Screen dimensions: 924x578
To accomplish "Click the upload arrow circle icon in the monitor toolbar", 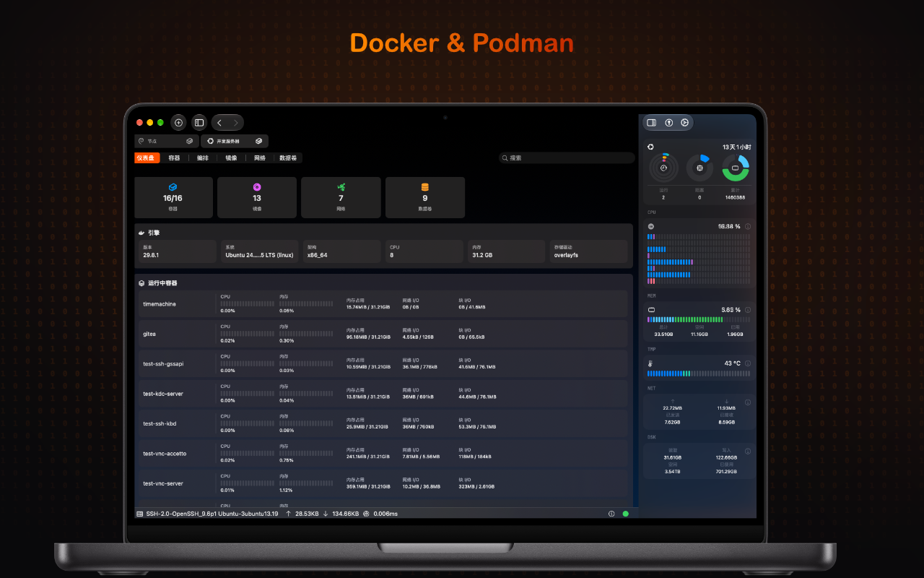I will [669, 123].
